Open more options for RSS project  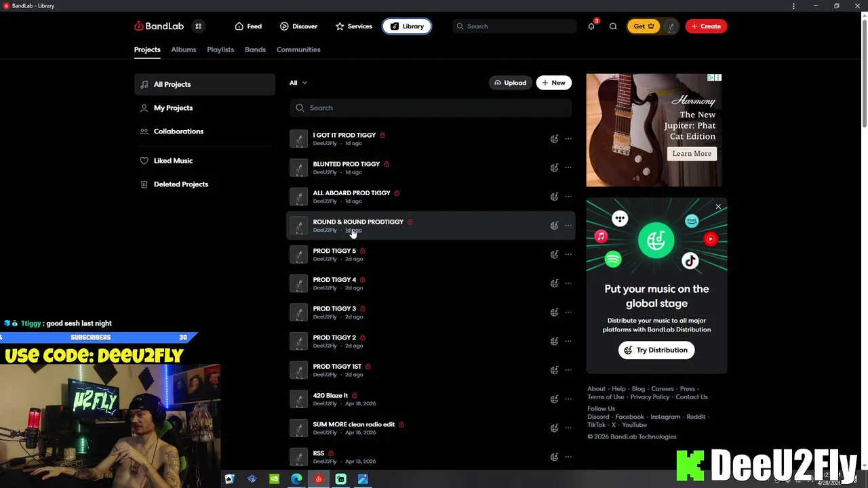568,457
